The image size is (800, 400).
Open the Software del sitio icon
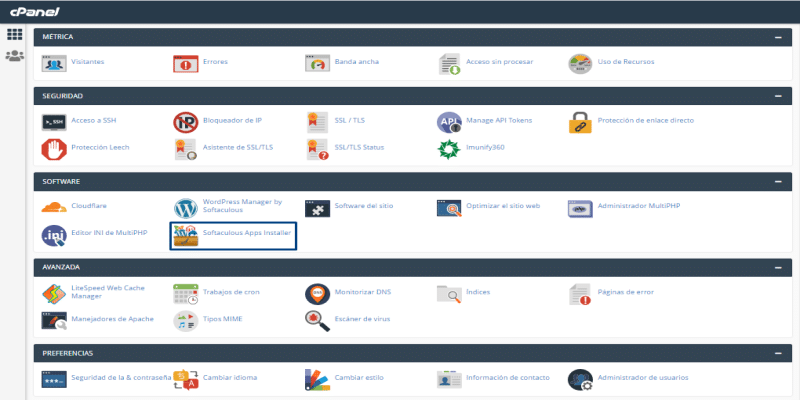tap(317, 208)
